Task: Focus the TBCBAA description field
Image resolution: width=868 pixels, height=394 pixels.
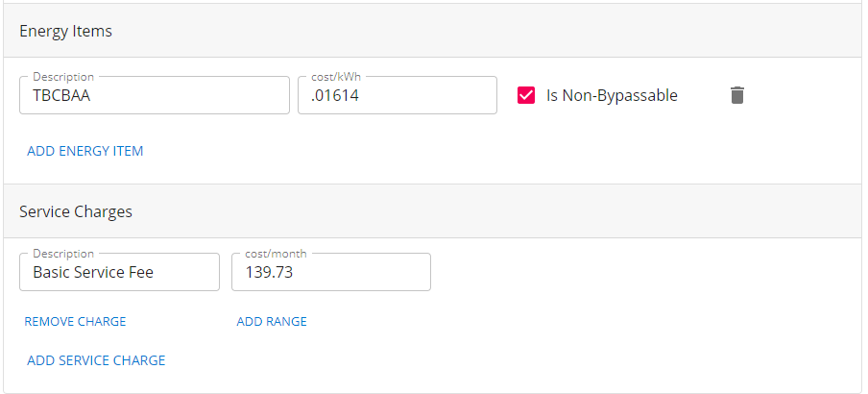Action: point(154,96)
